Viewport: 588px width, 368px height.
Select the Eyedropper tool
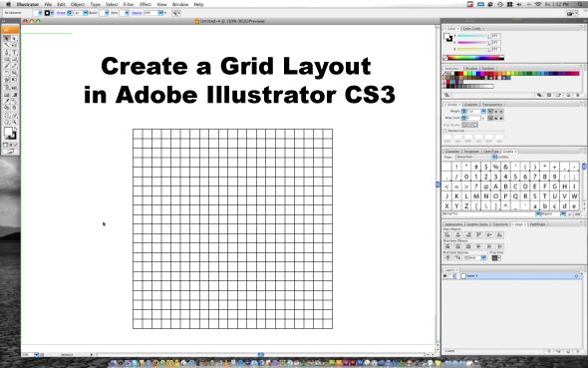coord(6,101)
